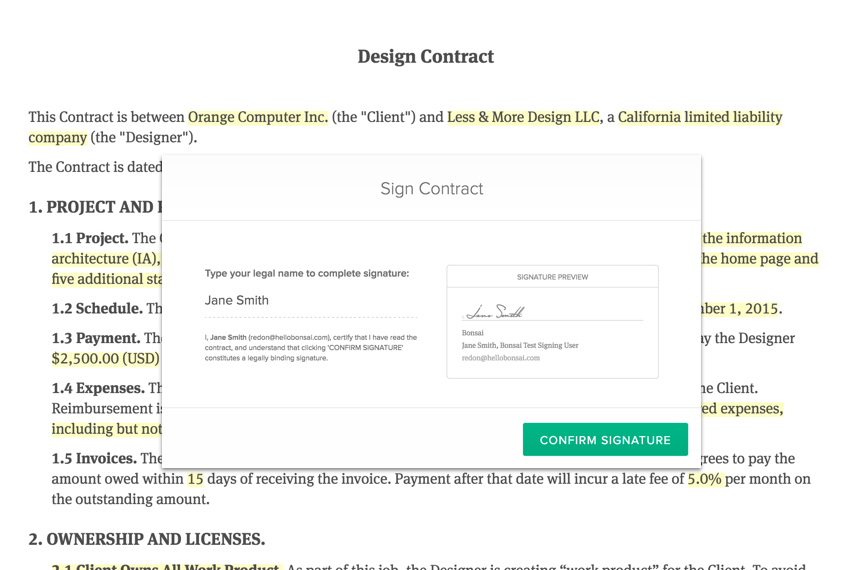
Task: Click the Signature Preview header label
Action: pyautogui.click(x=552, y=277)
